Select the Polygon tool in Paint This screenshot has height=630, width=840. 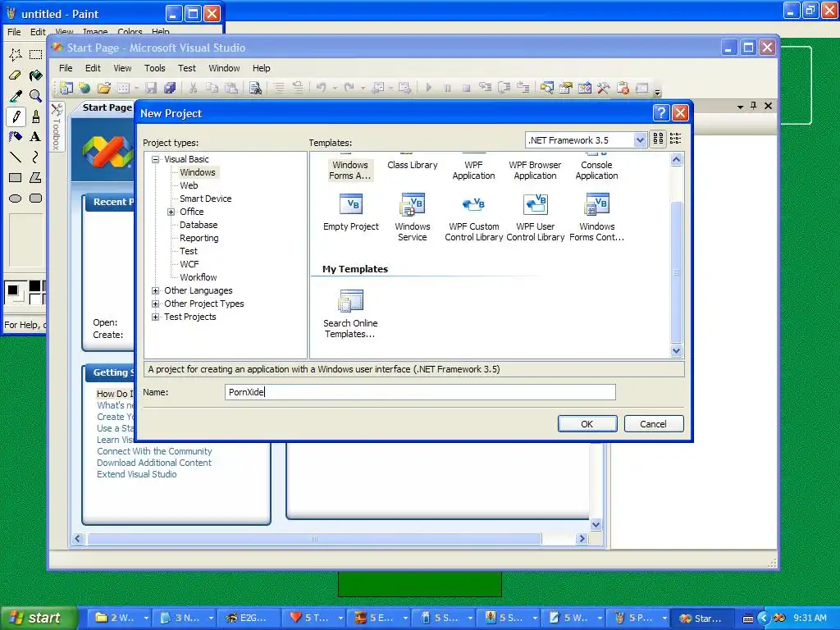click(x=36, y=177)
